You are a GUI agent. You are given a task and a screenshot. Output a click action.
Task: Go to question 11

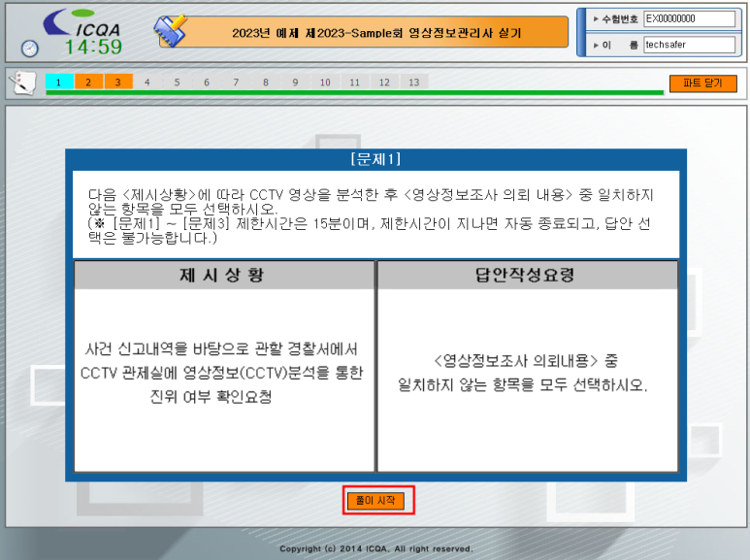point(354,82)
